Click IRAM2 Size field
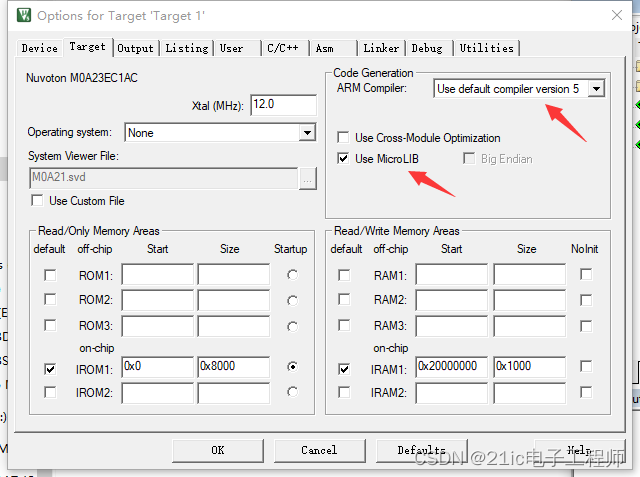This screenshot has height=477, width=640. (530, 393)
